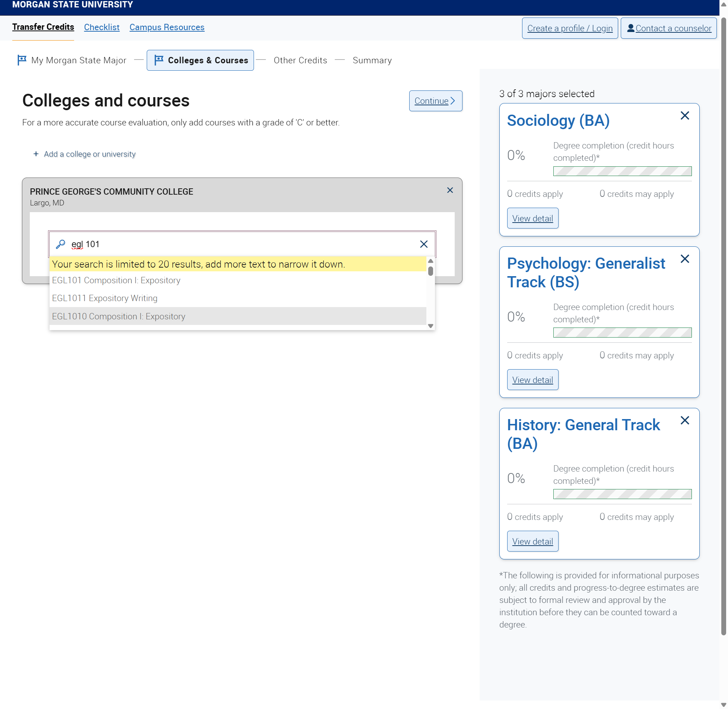Click the Morgan State University header title

tap(73, 4)
